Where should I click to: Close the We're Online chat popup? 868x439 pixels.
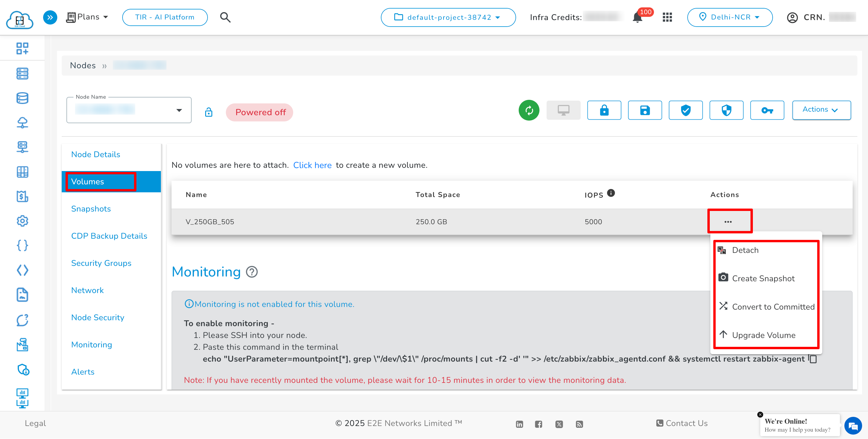760,414
